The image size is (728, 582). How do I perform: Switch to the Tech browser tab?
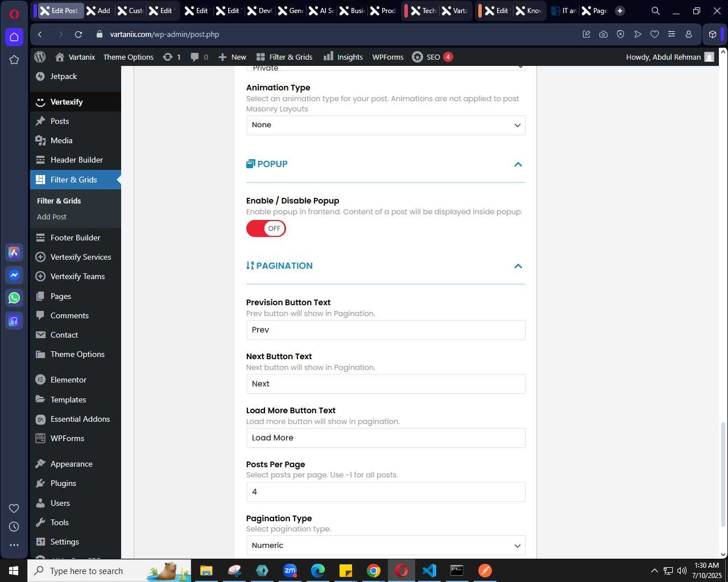(423, 11)
